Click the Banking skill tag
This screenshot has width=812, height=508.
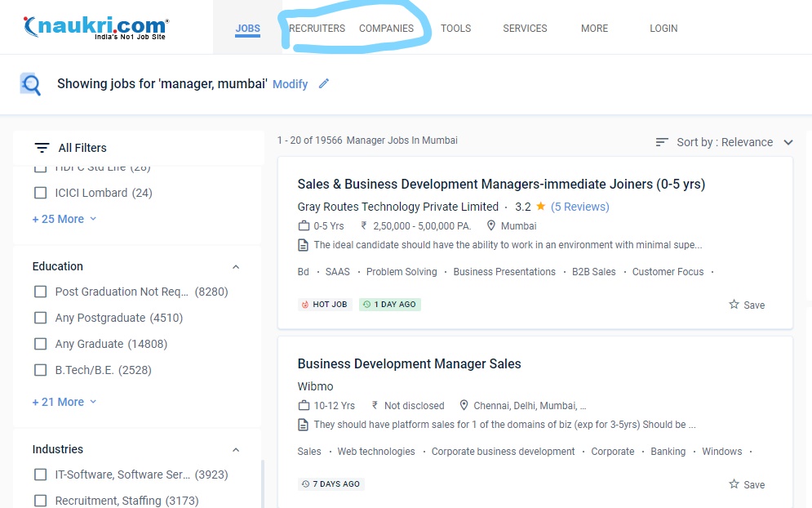click(668, 452)
